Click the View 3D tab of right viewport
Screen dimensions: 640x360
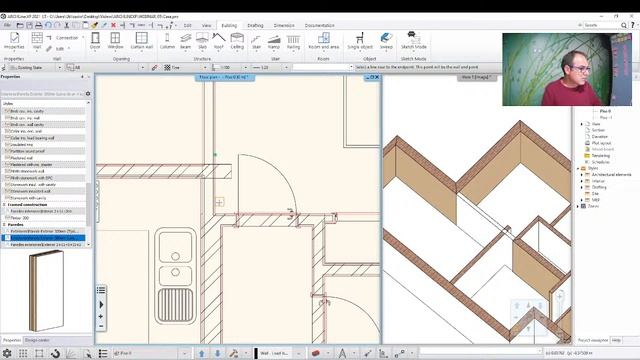pos(476,77)
